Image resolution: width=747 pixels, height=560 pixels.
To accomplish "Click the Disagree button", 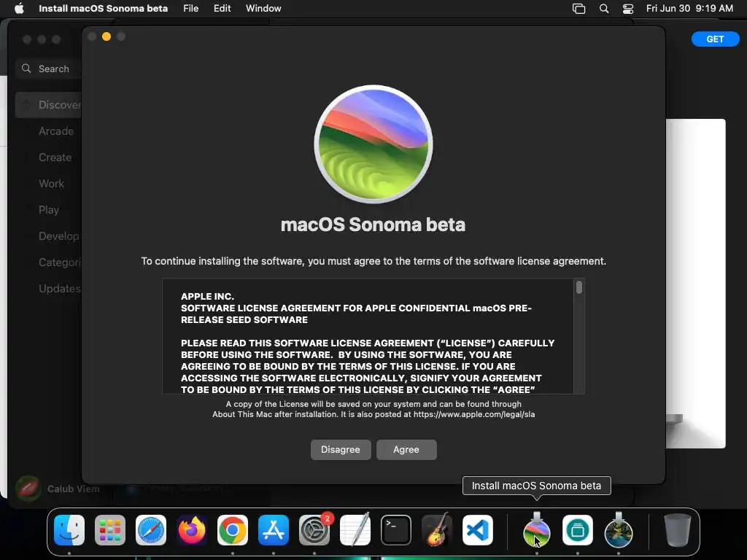I will pos(341,449).
